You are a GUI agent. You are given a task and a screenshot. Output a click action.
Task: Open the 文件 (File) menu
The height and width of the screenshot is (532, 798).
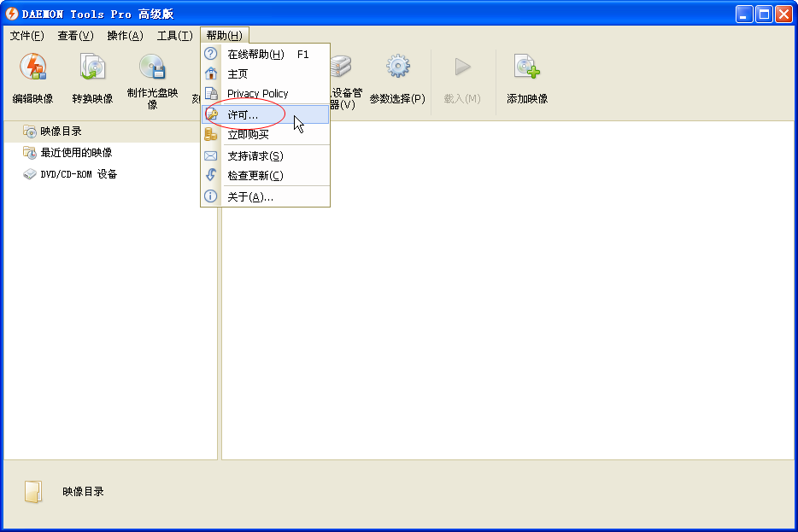click(26, 36)
